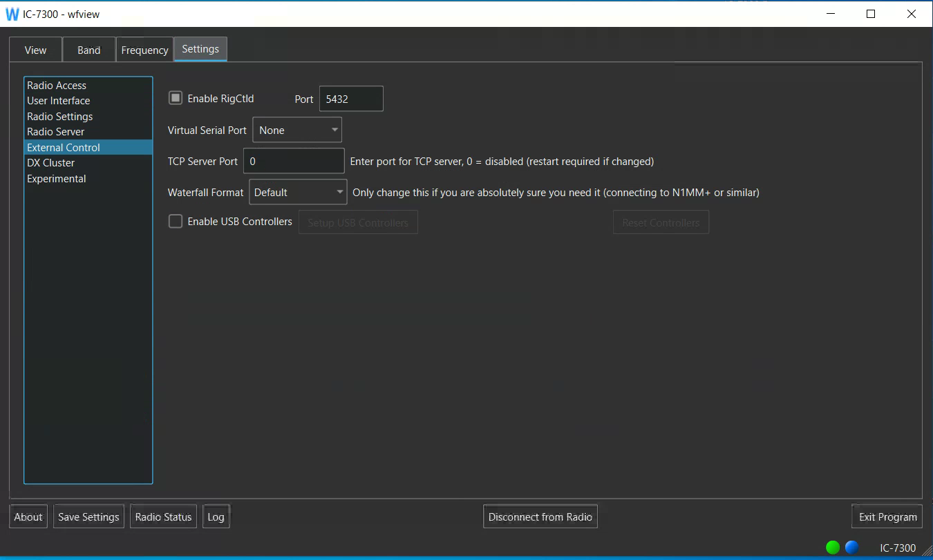
Task: Select Radio Access in settings list
Action: pos(57,86)
